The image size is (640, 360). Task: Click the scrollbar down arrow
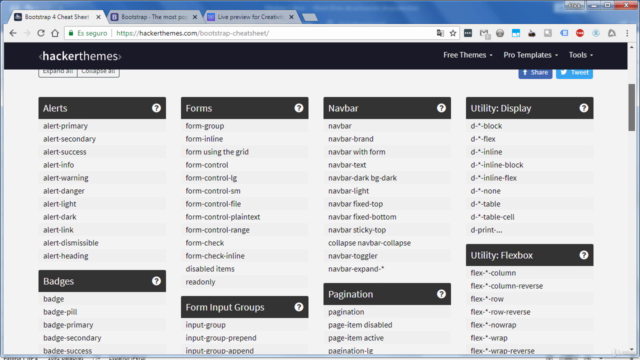(632, 350)
